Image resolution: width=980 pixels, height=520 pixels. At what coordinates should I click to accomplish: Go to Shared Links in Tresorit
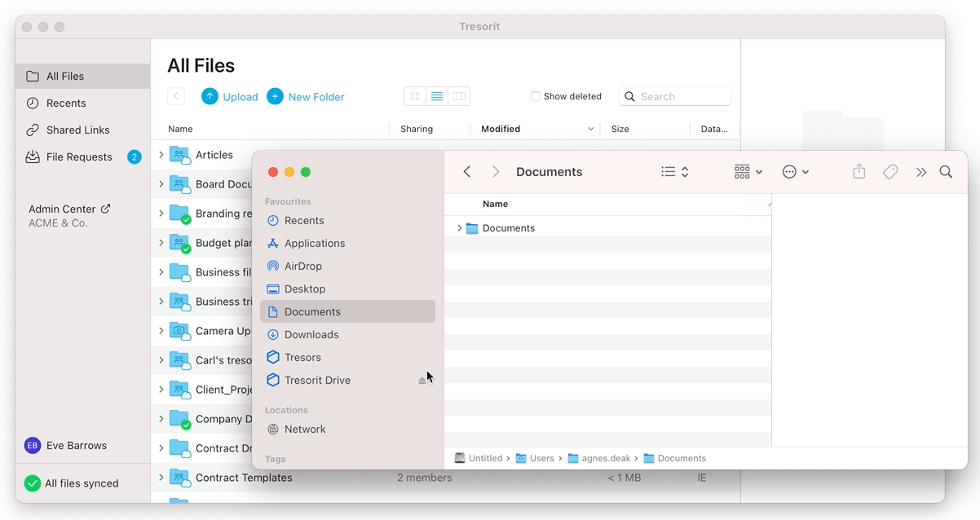coord(82,130)
